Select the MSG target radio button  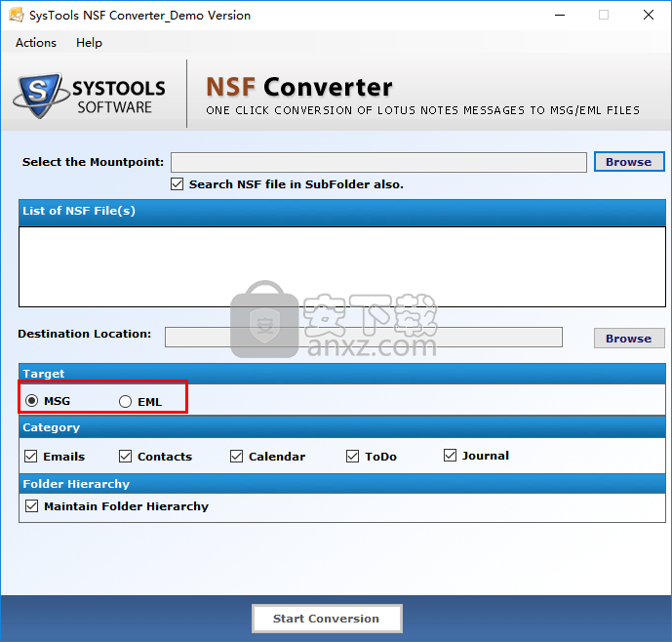pos(32,401)
